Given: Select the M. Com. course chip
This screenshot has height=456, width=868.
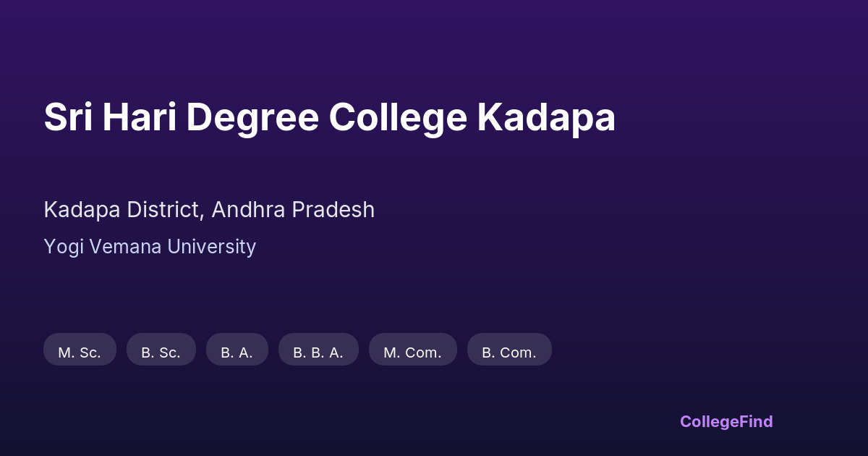Looking at the screenshot, I should pos(412,352).
